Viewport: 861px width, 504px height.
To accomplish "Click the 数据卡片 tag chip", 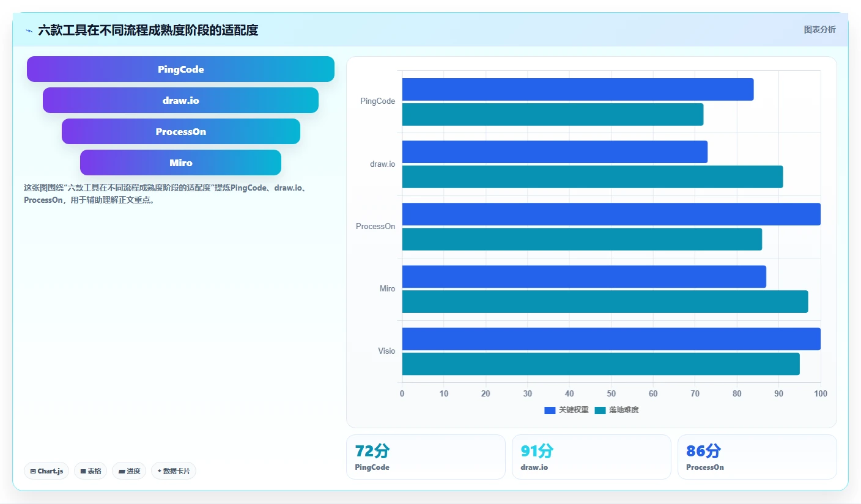I will [x=174, y=471].
